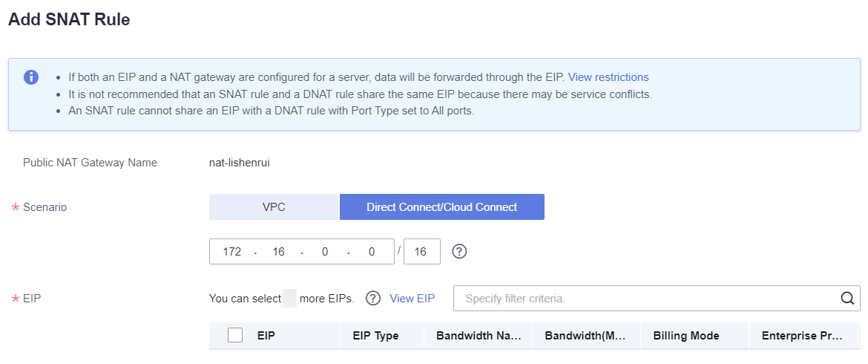
Task: Switch scenario to VPC
Action: pyautogui.click(x=274, y=207)
